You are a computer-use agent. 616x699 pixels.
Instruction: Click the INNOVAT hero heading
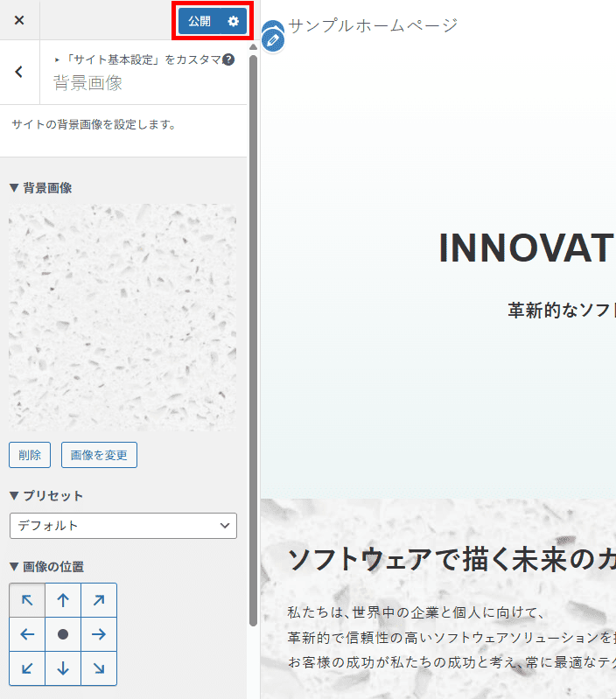tap(527, 248)
